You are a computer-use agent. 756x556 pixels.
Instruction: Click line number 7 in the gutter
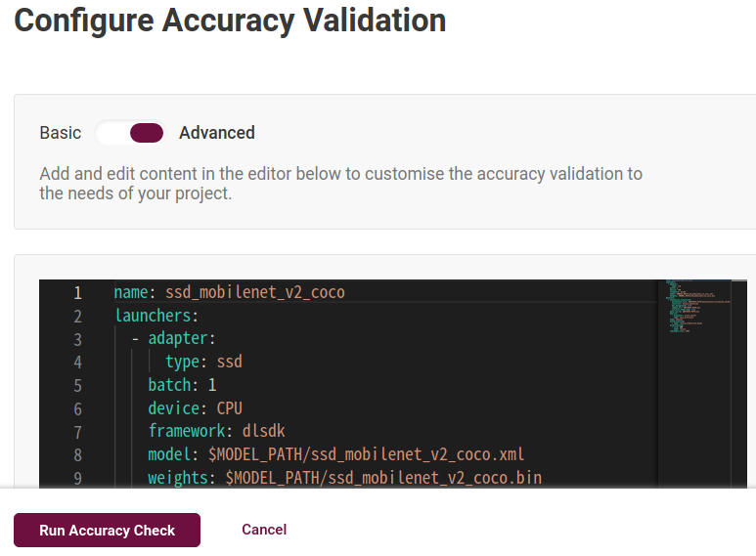[x=77, y=432]
